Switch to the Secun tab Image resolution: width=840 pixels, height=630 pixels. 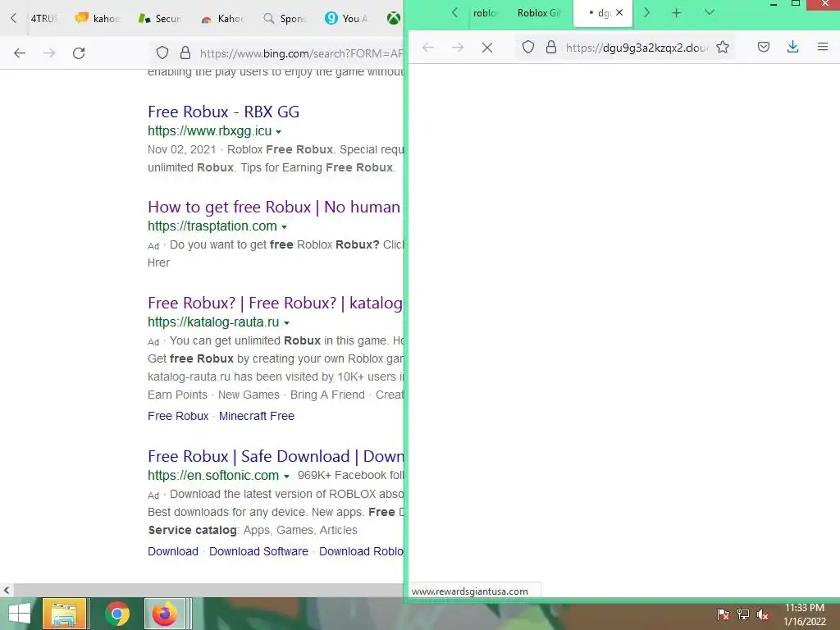click(160, 18)
